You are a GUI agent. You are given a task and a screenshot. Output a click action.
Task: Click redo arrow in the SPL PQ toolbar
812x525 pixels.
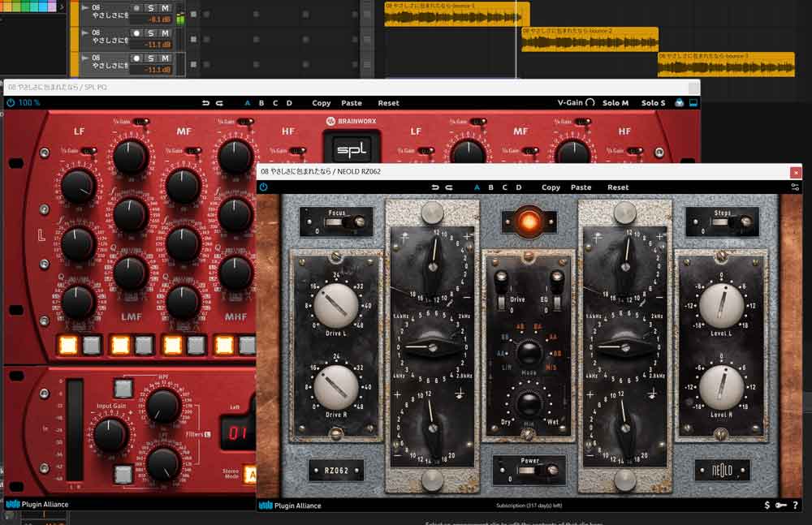pyautogui.click(x=219, y=103)
